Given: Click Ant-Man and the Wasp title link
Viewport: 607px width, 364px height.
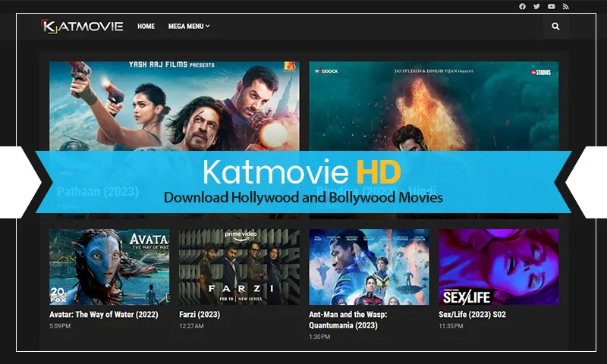Looking at the screenshot, I should click(348, 320).
